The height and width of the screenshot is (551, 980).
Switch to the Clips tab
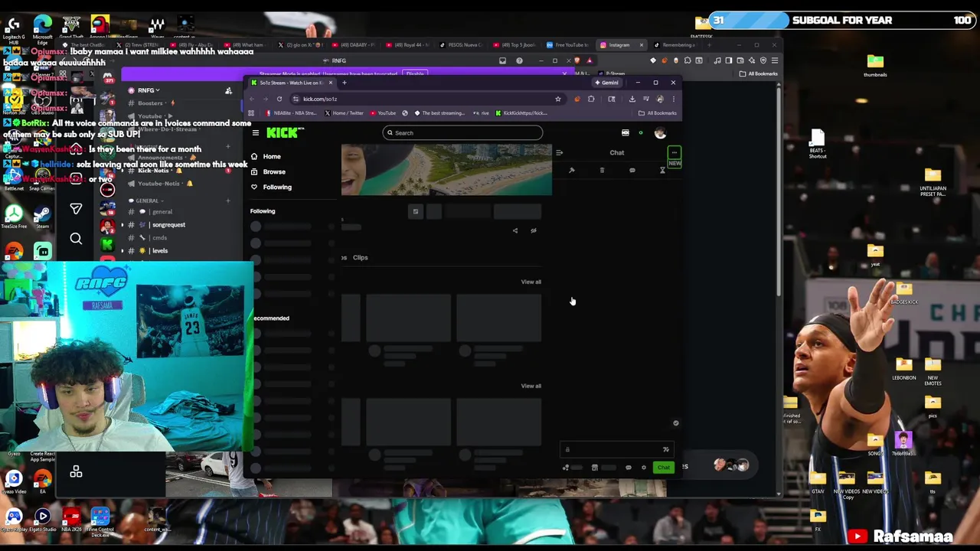tap(360, 257)
